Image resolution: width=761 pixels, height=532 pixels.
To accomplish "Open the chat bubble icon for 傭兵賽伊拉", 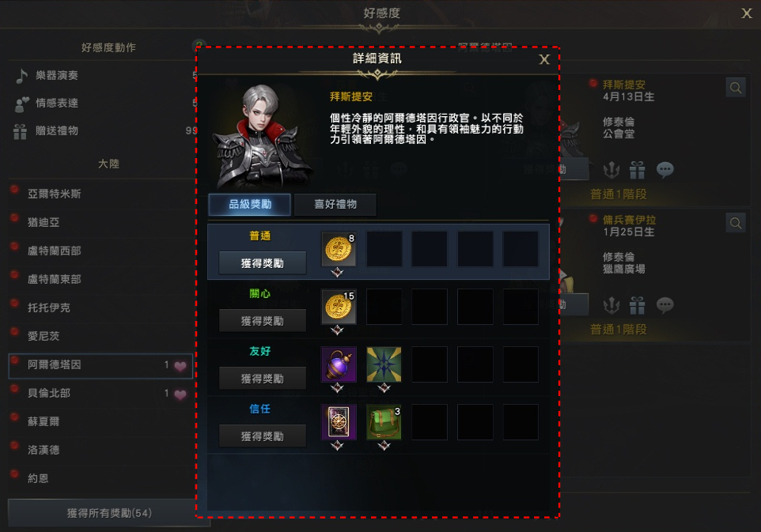I will point(665,305).
